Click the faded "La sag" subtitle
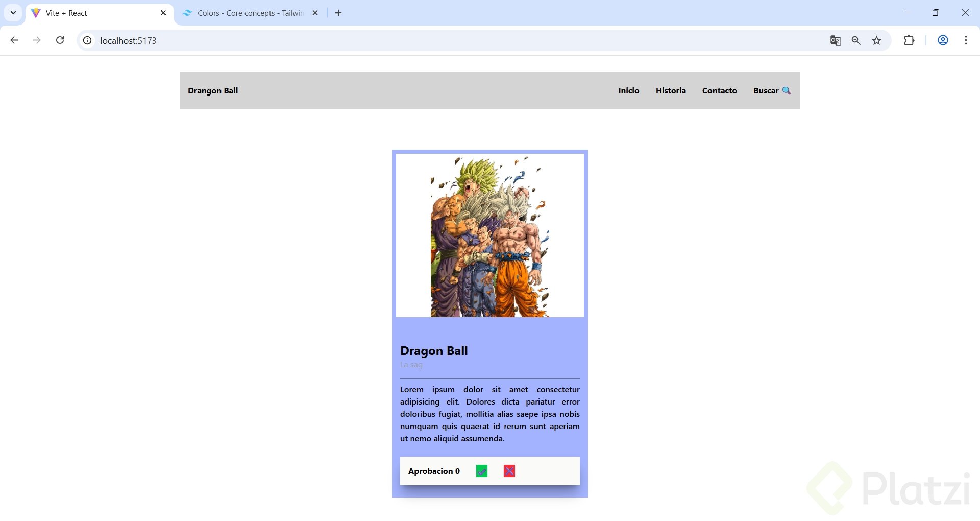 [x=411, y=365]
